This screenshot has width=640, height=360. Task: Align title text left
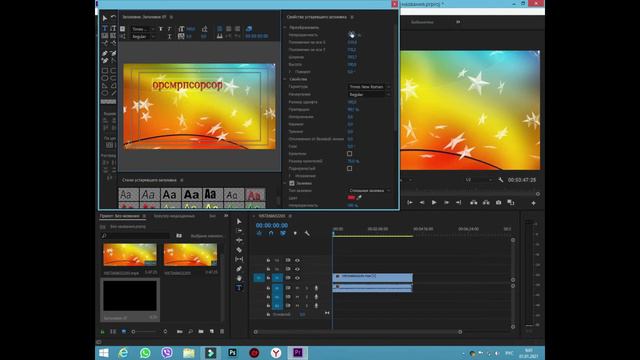pos(220,29)
